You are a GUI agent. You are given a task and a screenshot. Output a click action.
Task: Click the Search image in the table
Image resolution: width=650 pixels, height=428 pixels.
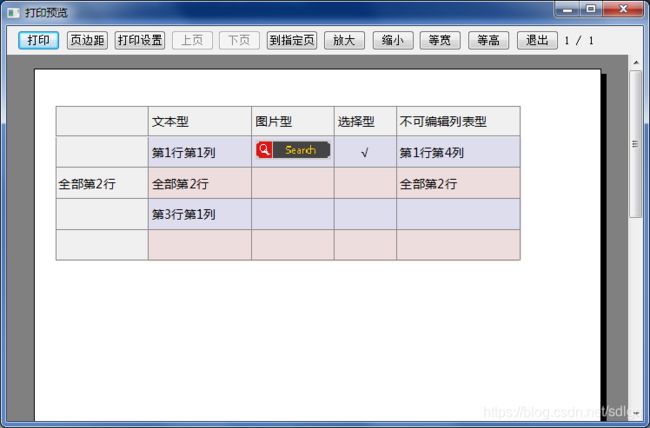point(293,150)
